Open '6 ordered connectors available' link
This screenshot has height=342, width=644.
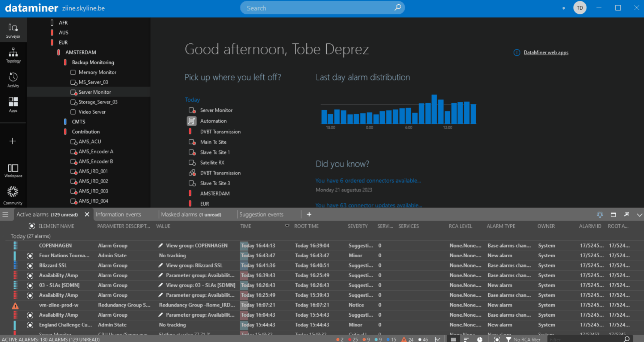click(368, 181)
